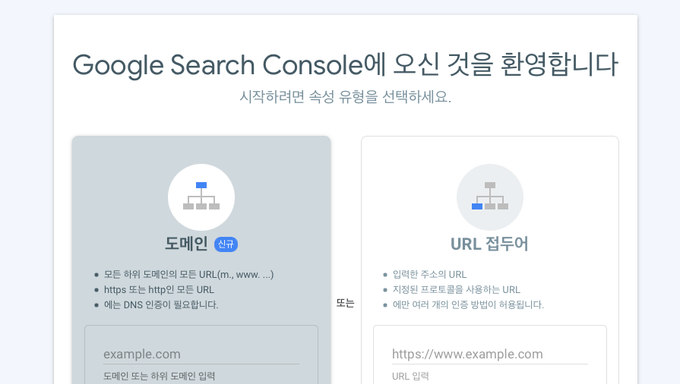Click the 또는 separator text
Screen dimensions: 680x384
tap(345, 303)
